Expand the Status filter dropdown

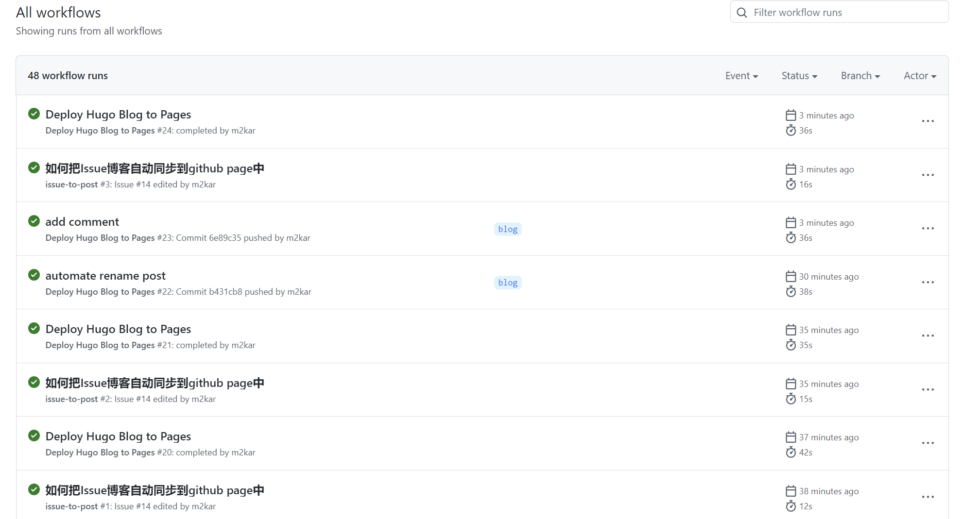(799, 76)
